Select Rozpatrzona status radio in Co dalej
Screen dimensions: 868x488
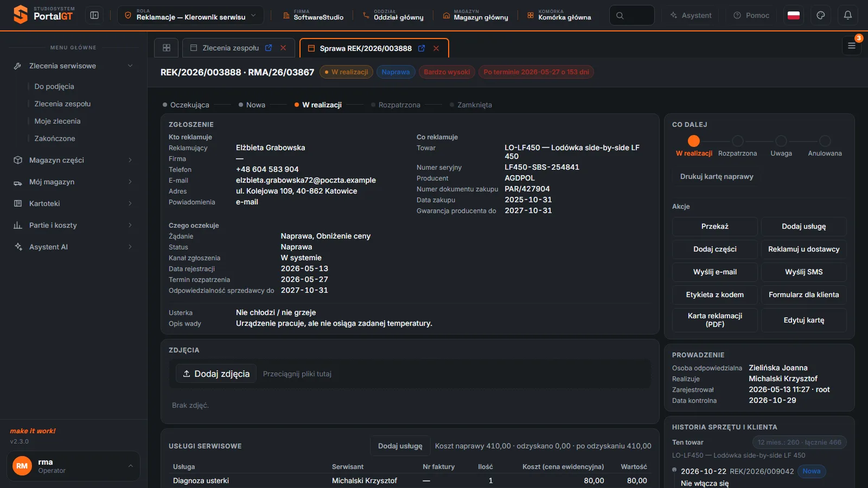(x=737, y=141)
